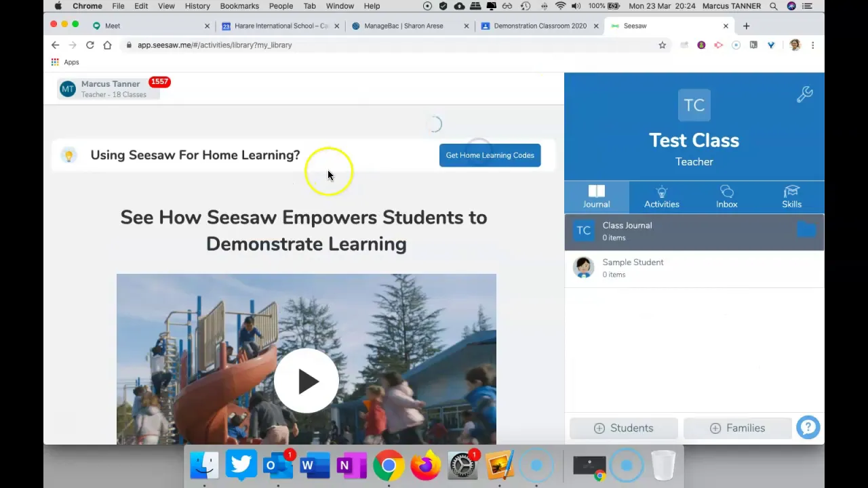Viewport: 868px width, 488px height.
Task: Open OneNote from the dock
Action: click(351, 465)
